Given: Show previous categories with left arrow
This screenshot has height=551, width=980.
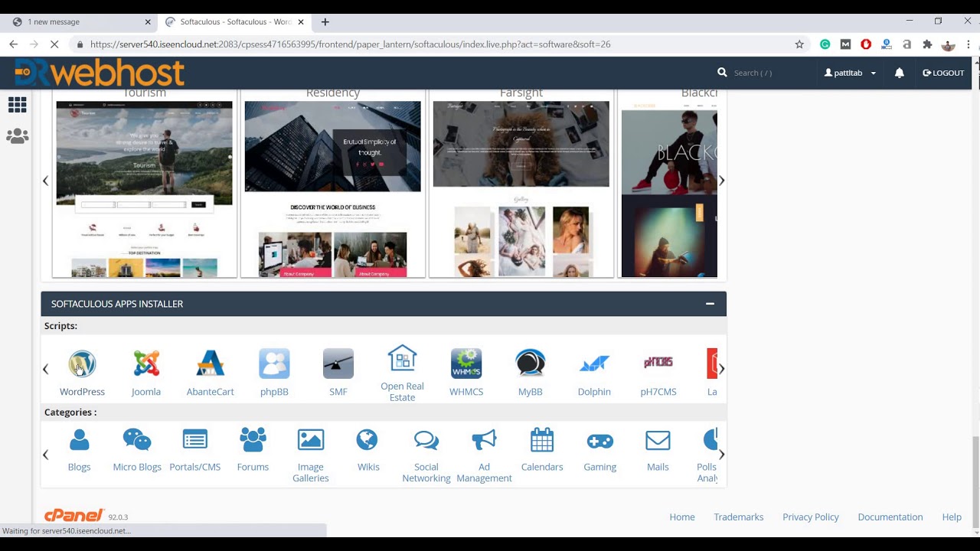Looking at the screenshot, I should point(45,455).
